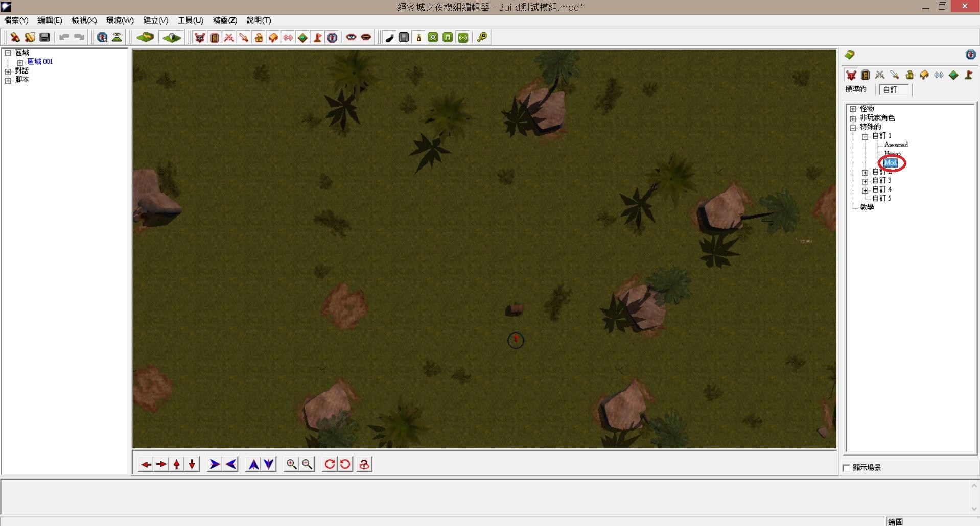This screenshot has height=526, width=980.
Task: Open the 檢視 menu
Action: (84, 20)
